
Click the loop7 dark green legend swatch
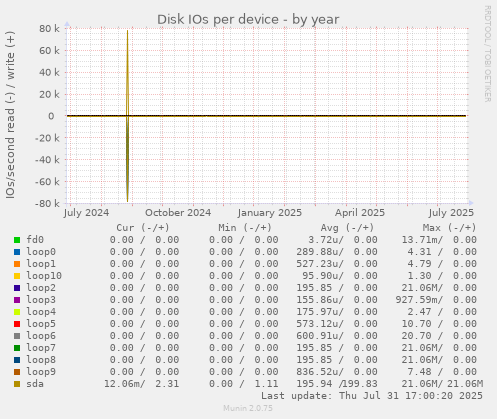pyautogui.click(x=17, y=348)
